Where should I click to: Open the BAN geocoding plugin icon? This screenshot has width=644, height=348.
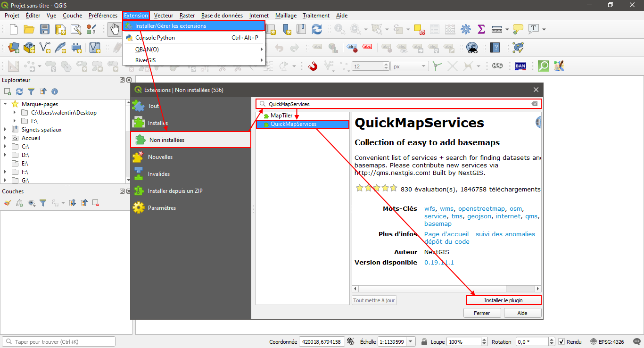pyautogui.click(x=520, y=66)
